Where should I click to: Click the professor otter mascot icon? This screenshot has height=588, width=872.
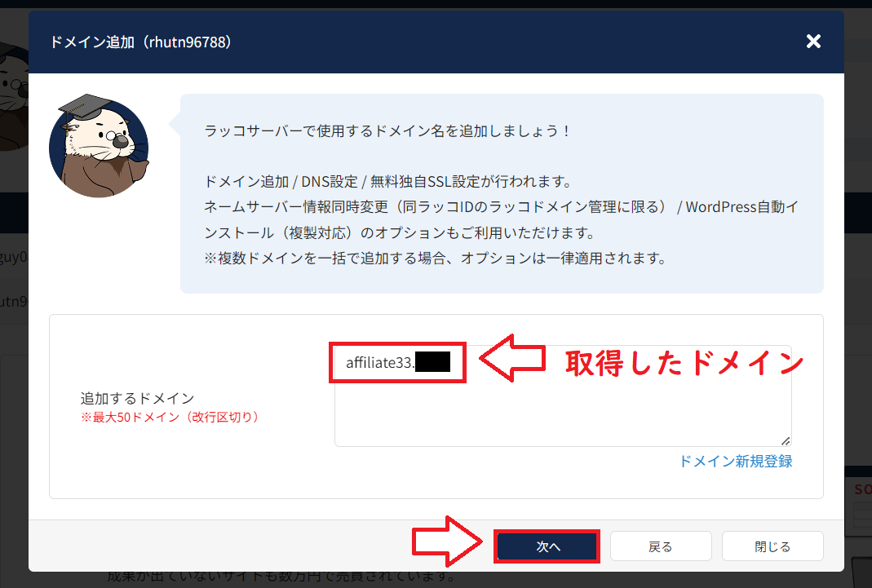(99, 145)
